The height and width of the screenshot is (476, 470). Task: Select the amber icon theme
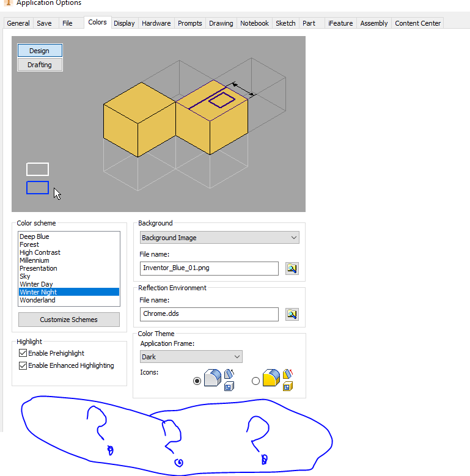click(255, 381)
